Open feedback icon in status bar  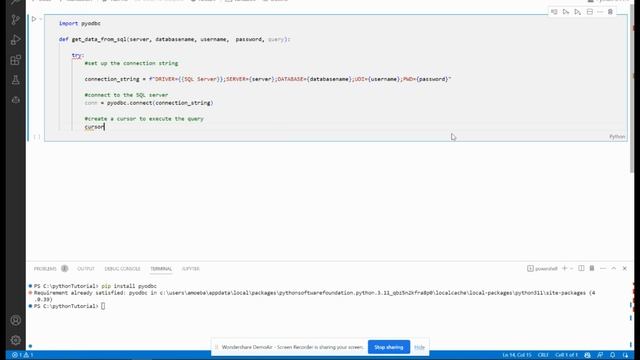click(600, 355)
